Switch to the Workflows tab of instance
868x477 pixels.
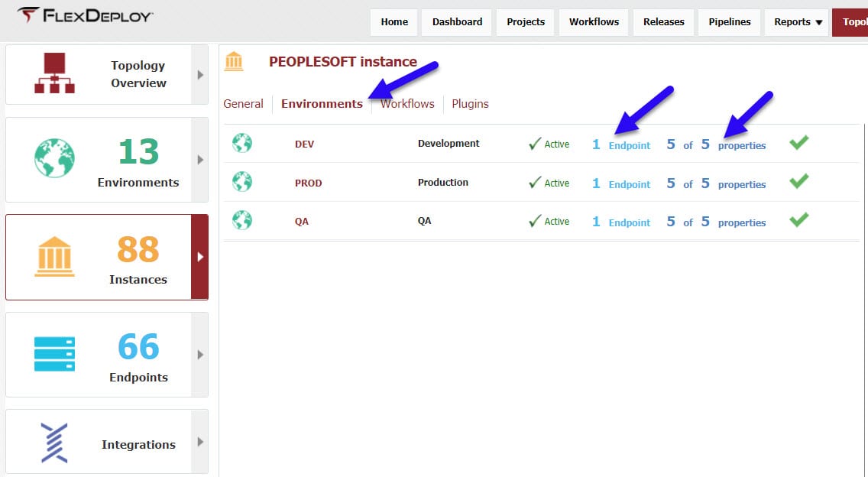click(406, 104)
